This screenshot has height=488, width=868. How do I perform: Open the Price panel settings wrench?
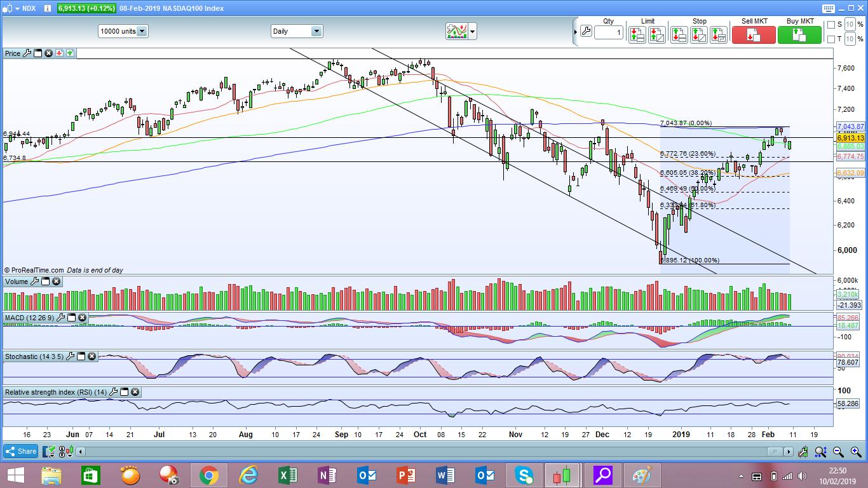click(27, 53)
